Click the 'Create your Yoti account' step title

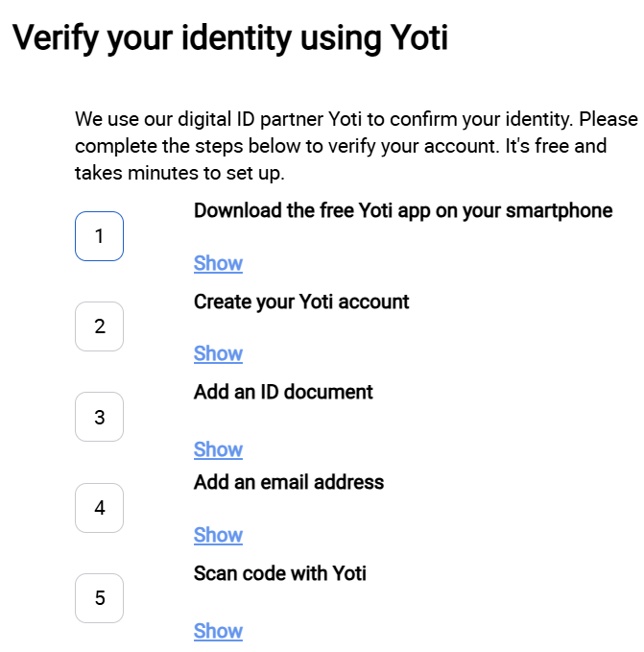[301, 302]
